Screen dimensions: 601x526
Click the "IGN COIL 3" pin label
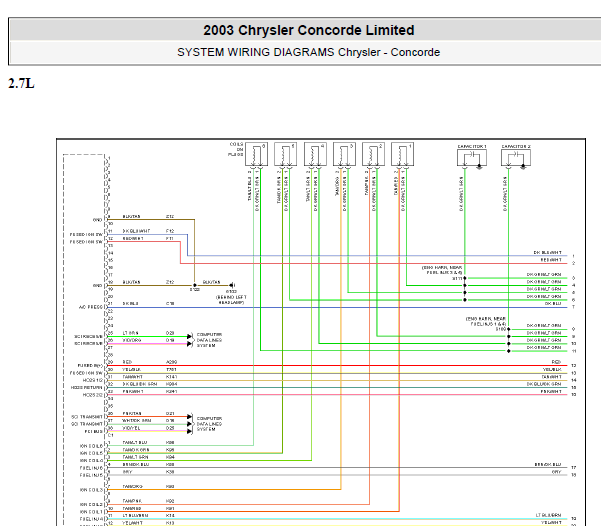point(92,490)
